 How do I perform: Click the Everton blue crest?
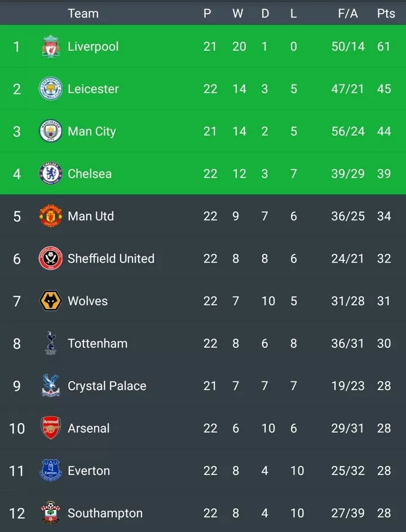pyautogui.click(x=51, y=470)
